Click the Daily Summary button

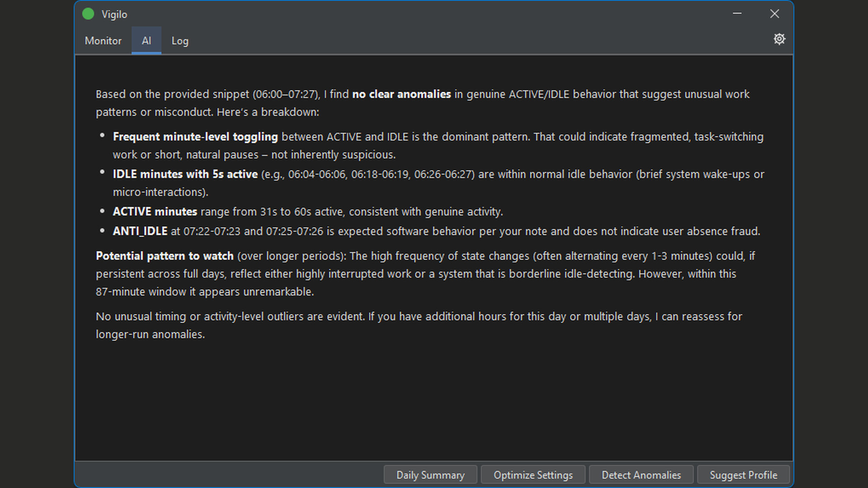coord(430,475)
